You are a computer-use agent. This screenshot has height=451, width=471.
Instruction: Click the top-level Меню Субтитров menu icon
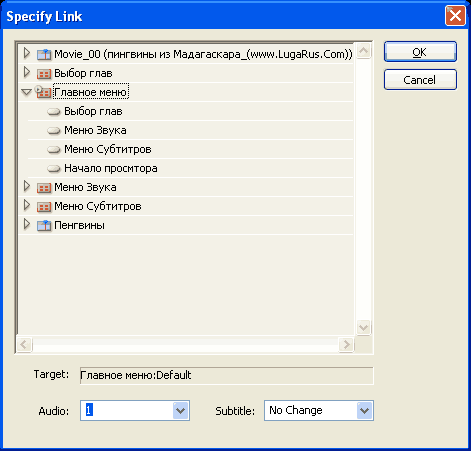point(44,207)
